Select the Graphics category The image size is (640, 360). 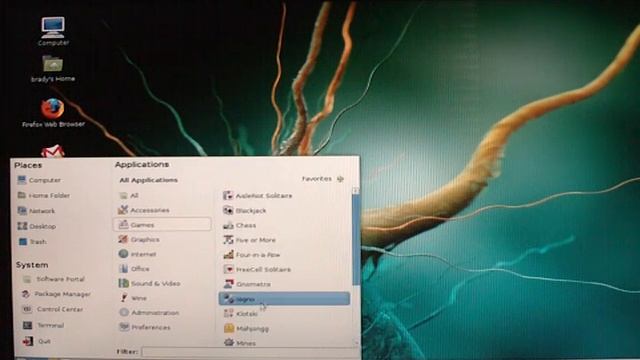(139, 240)
